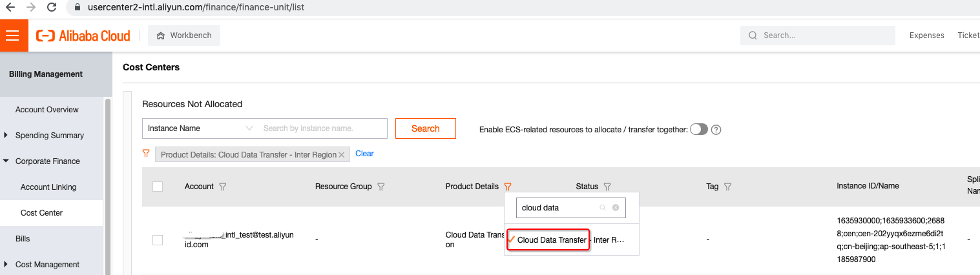Click the Account column filter icon

[x=223, y=187]
